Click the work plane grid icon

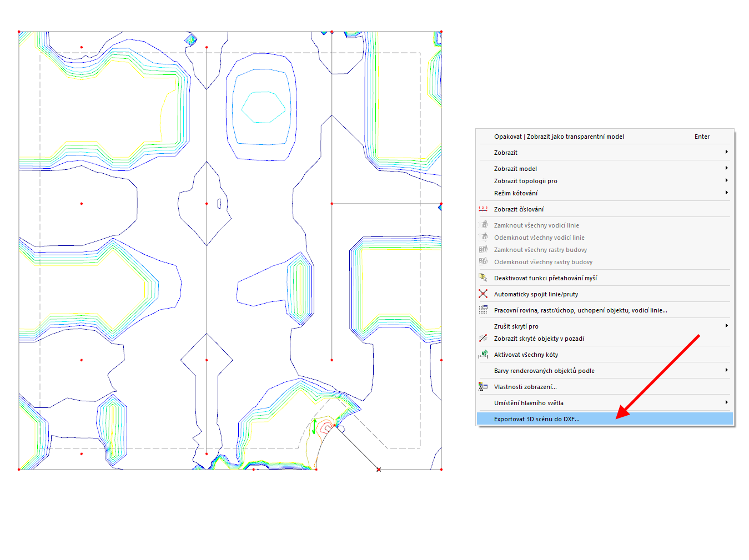click(483, 310)
